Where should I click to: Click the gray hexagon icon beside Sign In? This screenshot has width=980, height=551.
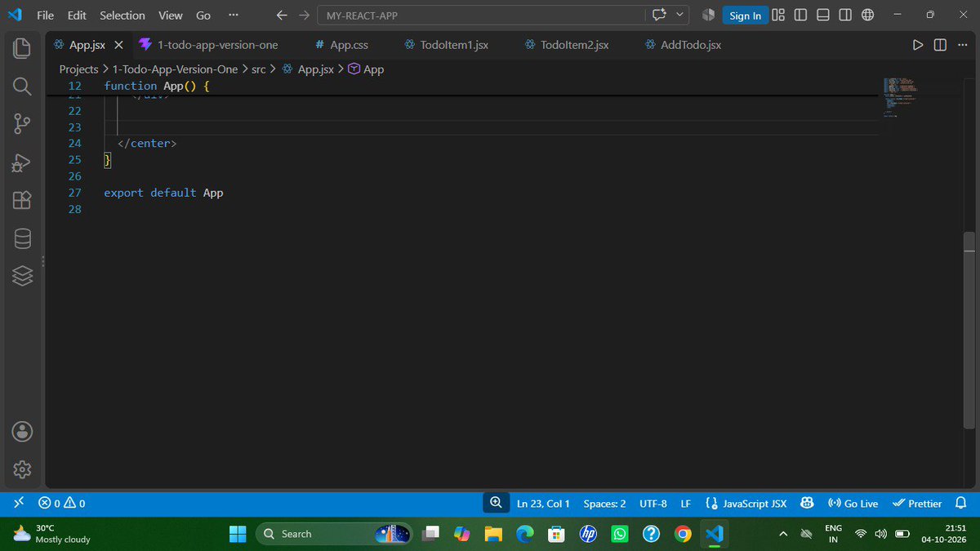(x=708, y=15)
